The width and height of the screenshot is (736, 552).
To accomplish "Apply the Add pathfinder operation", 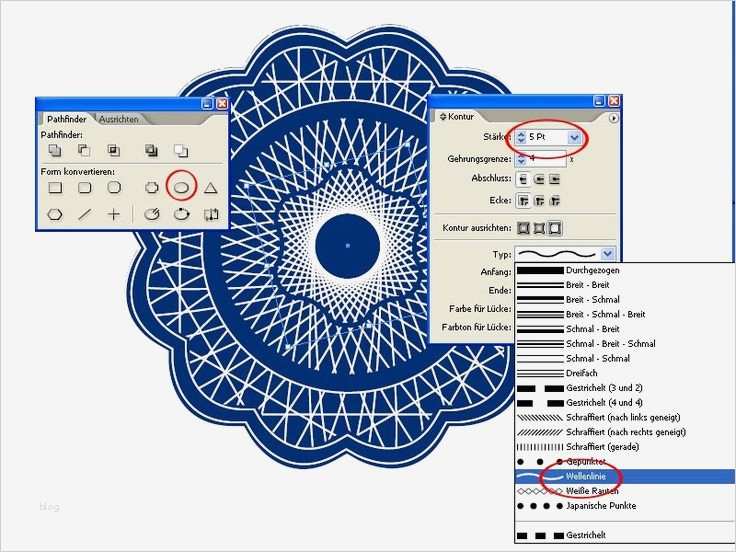I will [x=55, y=151].
